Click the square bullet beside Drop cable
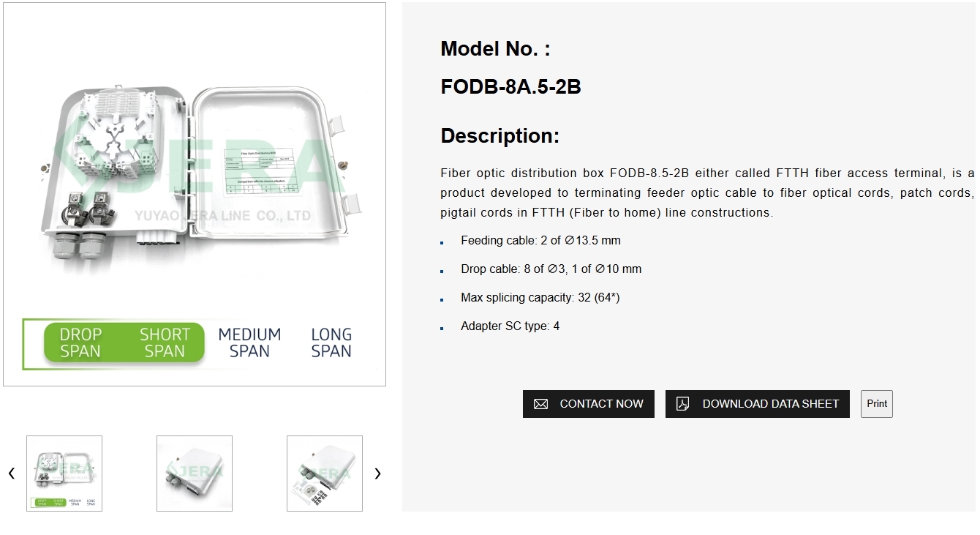Screen dimensions: 980x535 point(443,271)
